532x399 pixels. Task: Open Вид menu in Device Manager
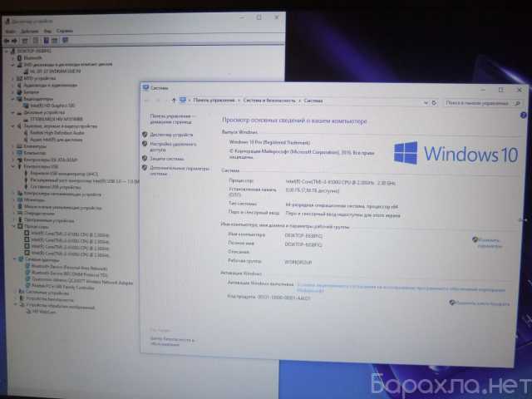pos(47,32)
